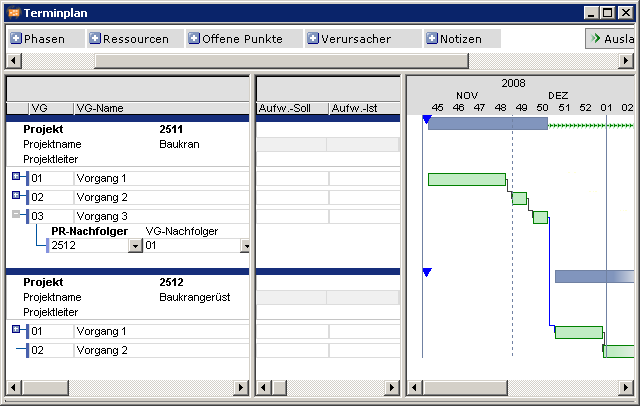Click the blue start marker of project 2512
The height and width of the screenshot is (406, 640).
click(x=427, y=272)
